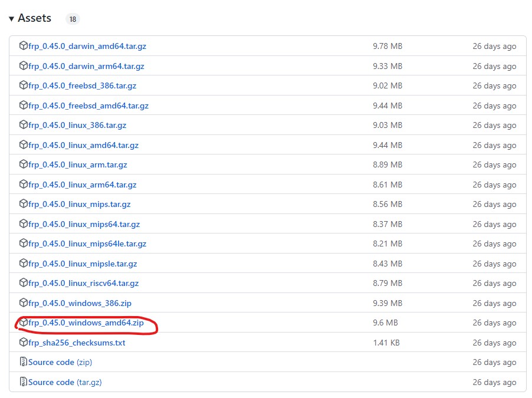
Task: Download Source code (tar.gz) archive
Action: click(65, 382)
